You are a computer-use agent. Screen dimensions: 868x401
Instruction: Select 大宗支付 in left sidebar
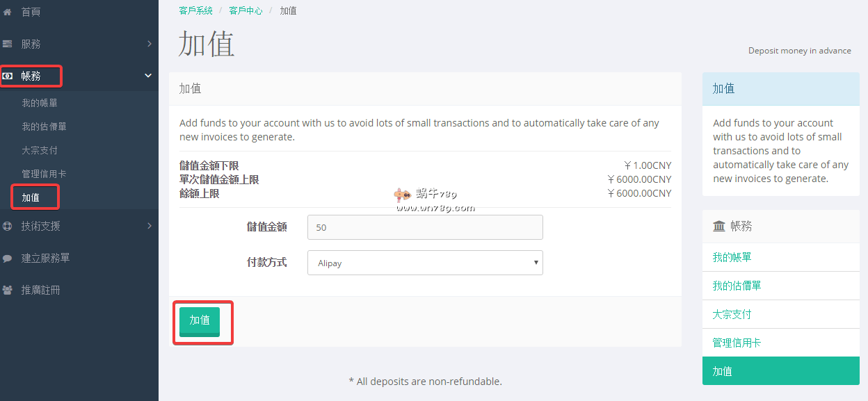pyautogui.click(x=40, y=150)
